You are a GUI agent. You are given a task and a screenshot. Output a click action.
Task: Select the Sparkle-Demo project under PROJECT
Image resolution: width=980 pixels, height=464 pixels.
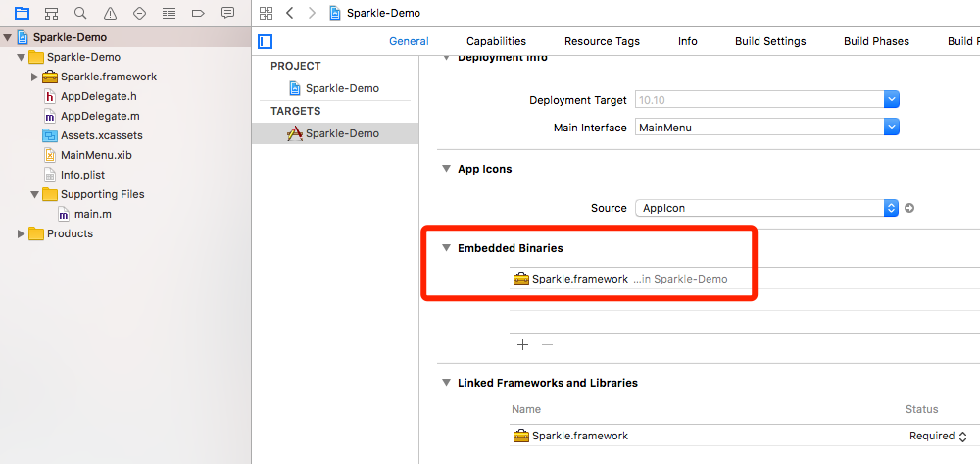tap(342, 88)
